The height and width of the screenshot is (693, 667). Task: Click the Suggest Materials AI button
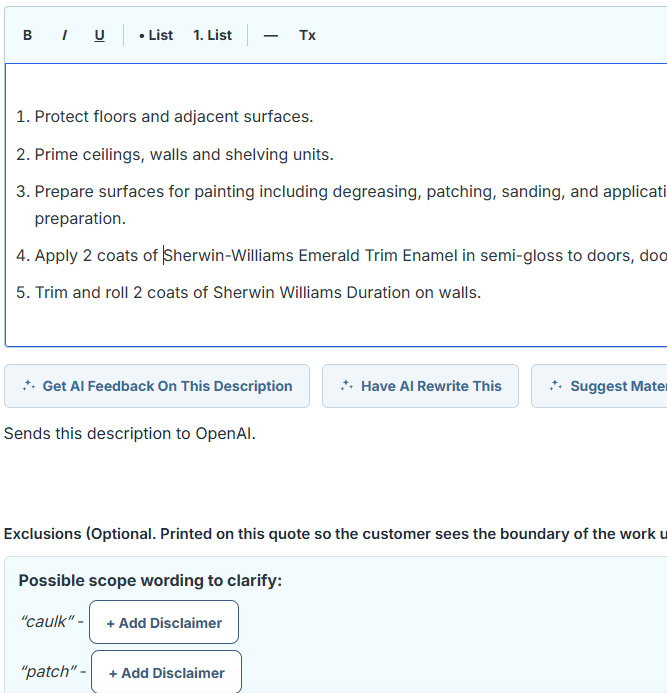coord(599,386)
